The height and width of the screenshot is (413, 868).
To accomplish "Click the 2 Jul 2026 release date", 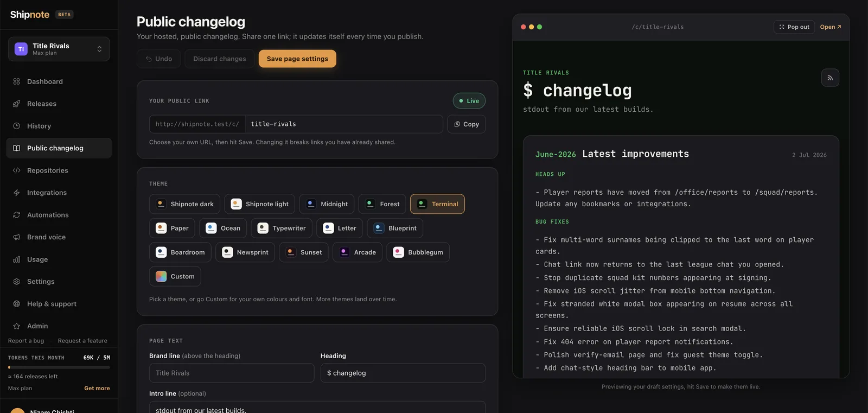I will coord(809,155).
